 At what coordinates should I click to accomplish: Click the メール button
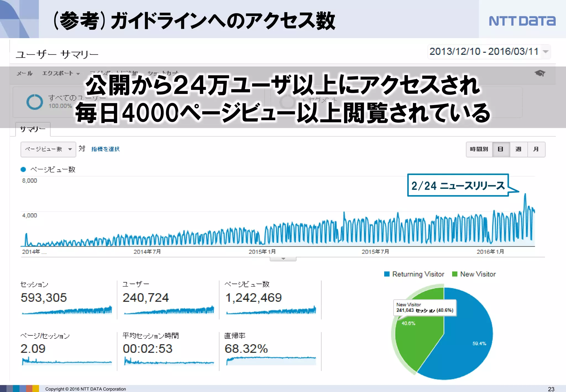pos(25,73)
